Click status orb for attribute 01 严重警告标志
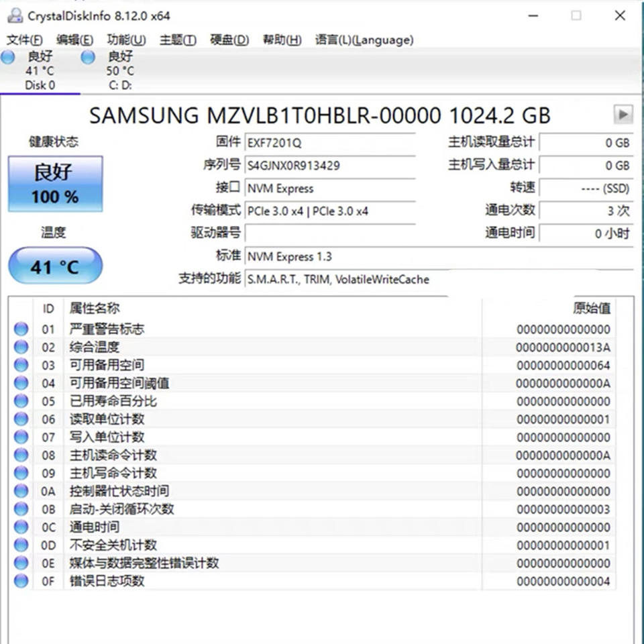 coord(21,329)
